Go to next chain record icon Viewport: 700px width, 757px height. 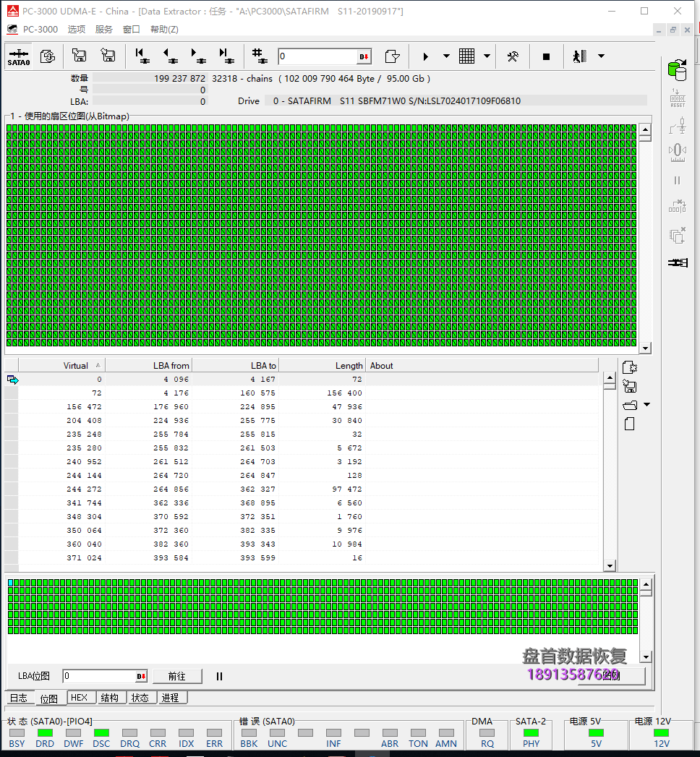[x=198, y=56]
